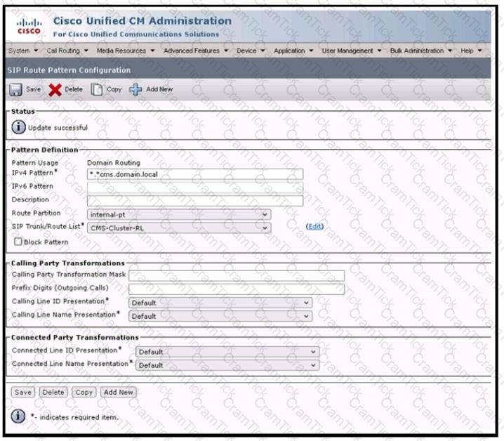The width and height of the screenshot is (504, 441).
Task: Click the Save floppy disk toolbar icon
Action: (x=16, y=90)
